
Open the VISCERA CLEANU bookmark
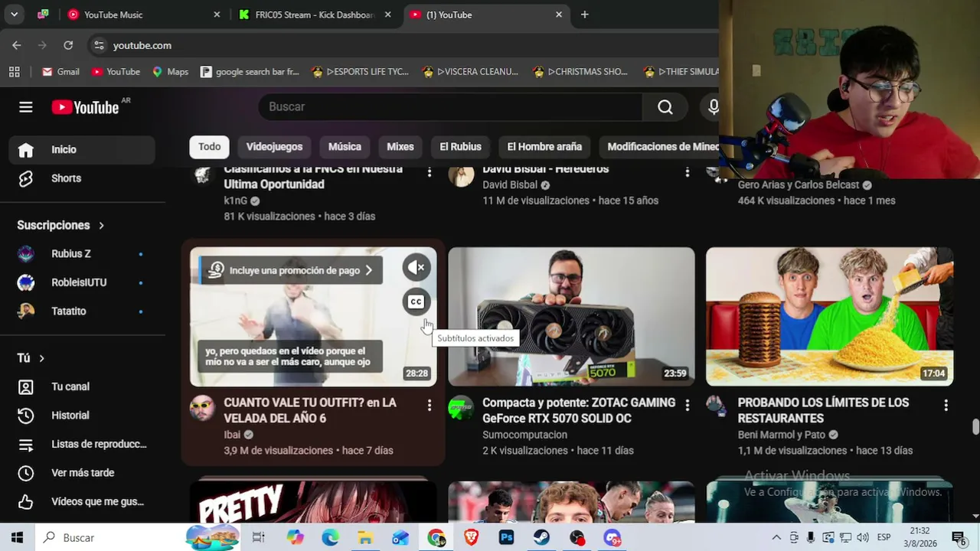tap(469, 71)
